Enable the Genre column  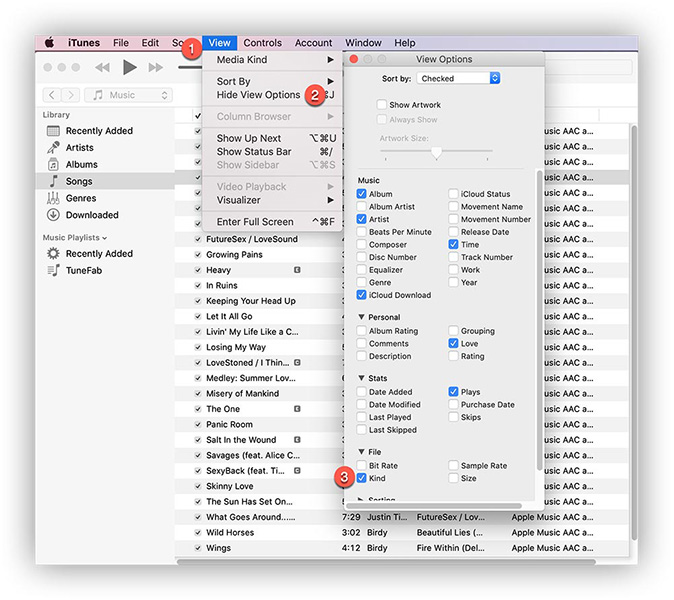362,282
